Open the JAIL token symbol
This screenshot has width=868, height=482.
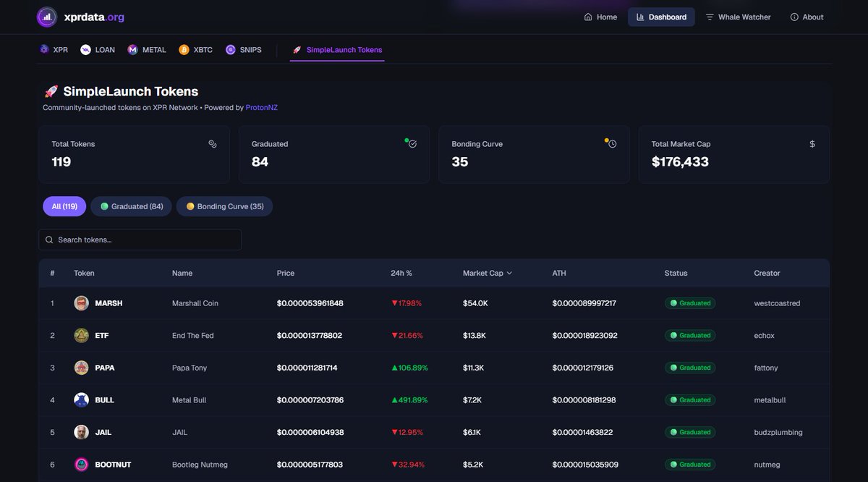[x=103, y=432]
